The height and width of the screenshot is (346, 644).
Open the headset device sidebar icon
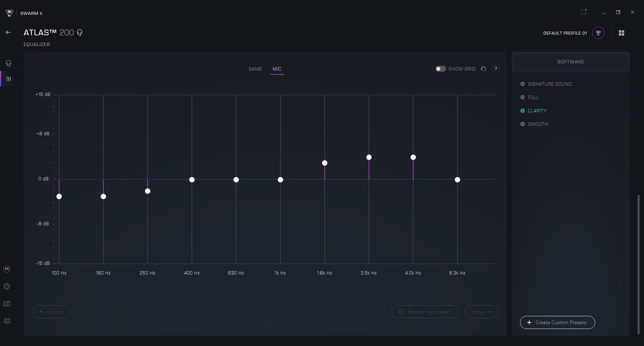tap(8, 63)
